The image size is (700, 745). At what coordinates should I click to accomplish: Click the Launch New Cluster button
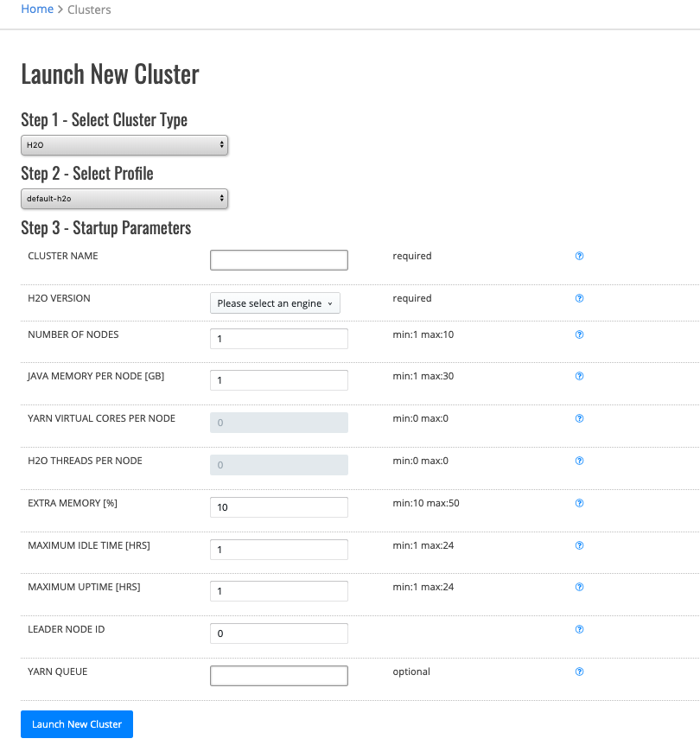(77, 724)
